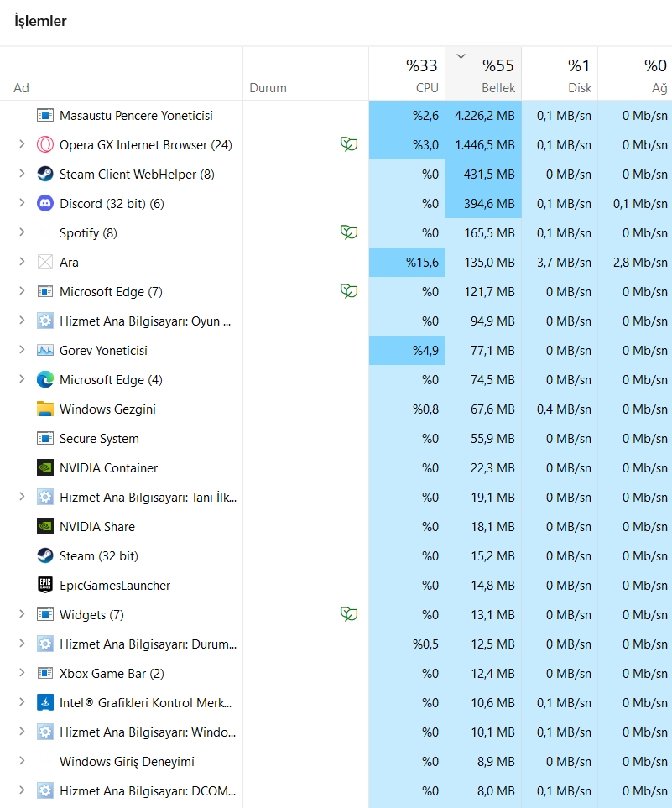Sort by the Disk column header
This screenshot has height=808, width=672.
560,76
